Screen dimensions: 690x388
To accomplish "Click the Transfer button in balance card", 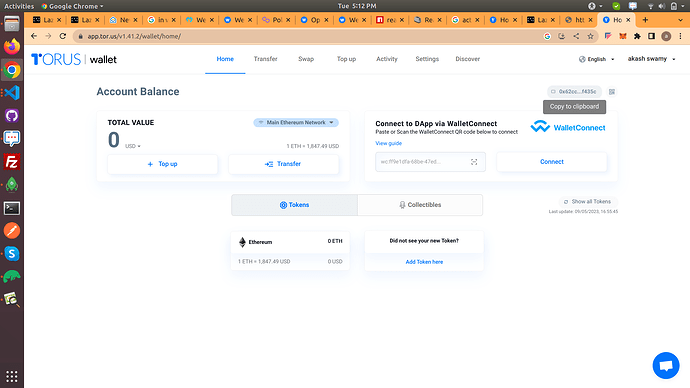I will (x=283, y=164).
